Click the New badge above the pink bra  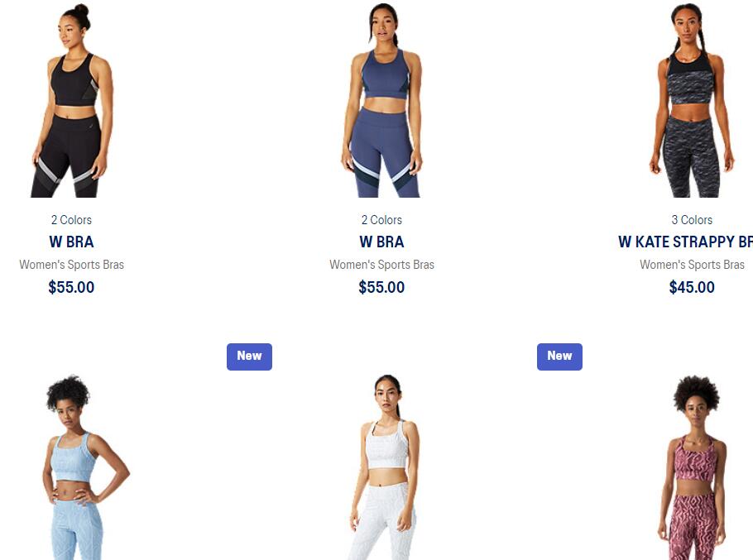(x=559, y=357)
